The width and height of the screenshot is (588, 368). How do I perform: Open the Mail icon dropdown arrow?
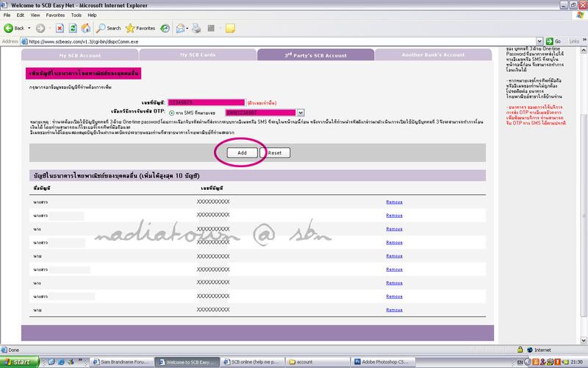click(x=187, y=28)
